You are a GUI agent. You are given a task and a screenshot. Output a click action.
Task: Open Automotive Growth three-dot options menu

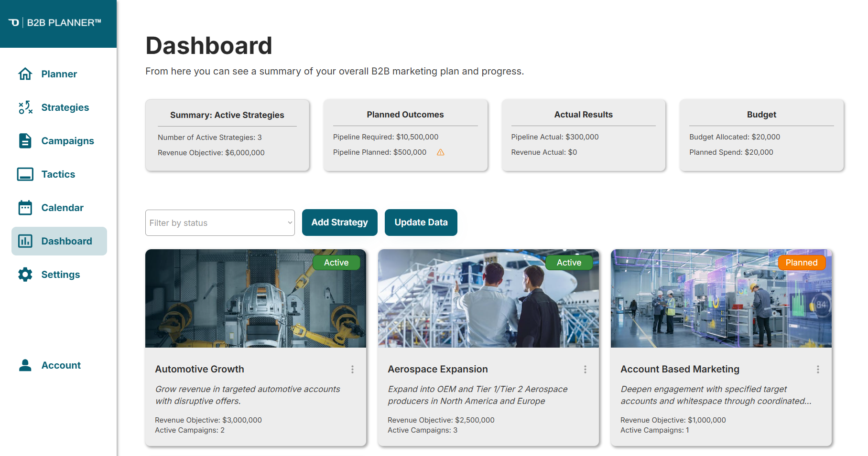coord(352,369)
